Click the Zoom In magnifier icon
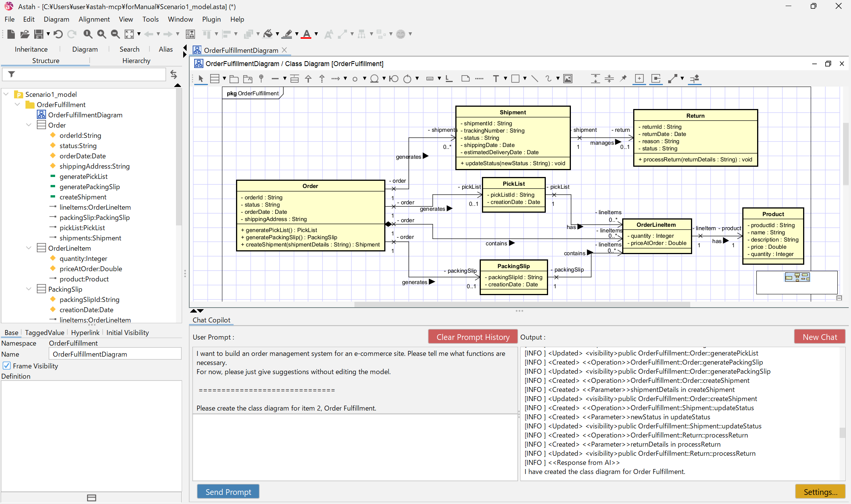Screen dimensions: 851x504 click(x=101, y=34)
